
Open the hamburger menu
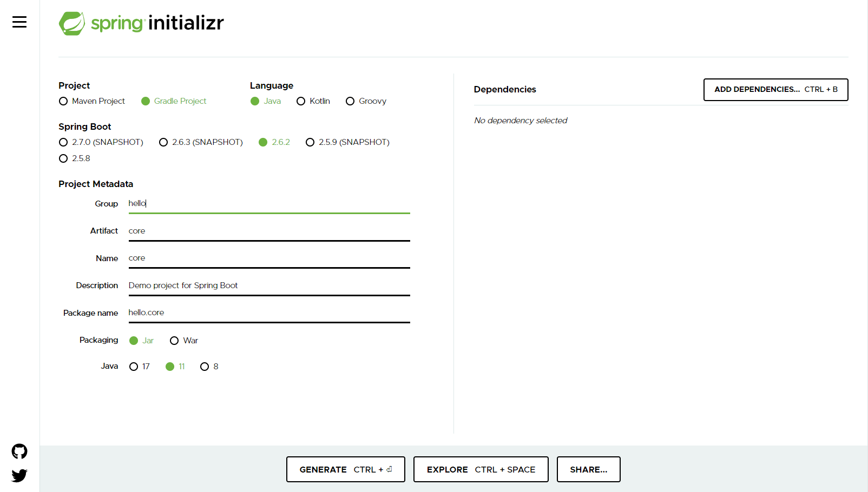(19, 22)
